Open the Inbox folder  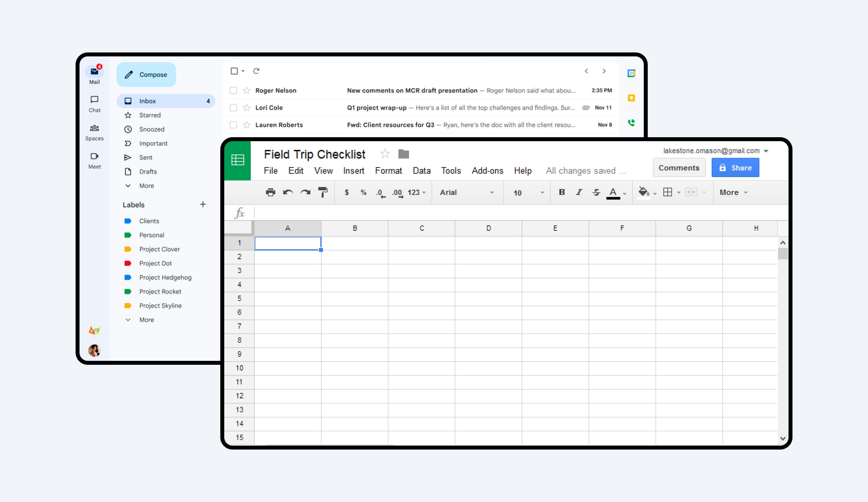point(166,101)
